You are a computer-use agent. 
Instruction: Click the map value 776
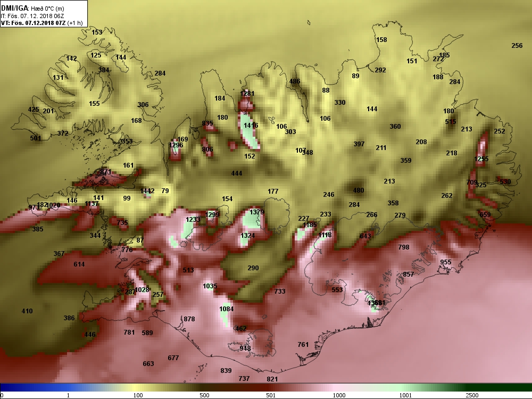127,250
